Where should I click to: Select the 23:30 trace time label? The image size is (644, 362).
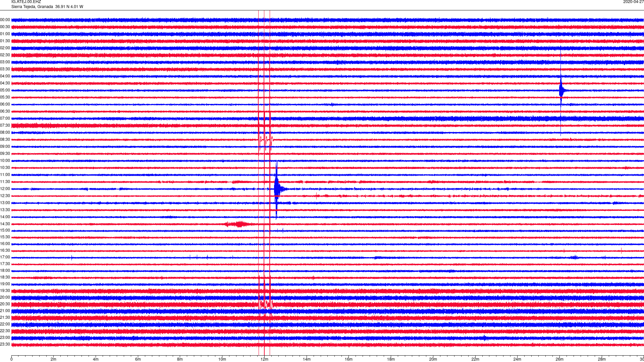pos(5,345)
